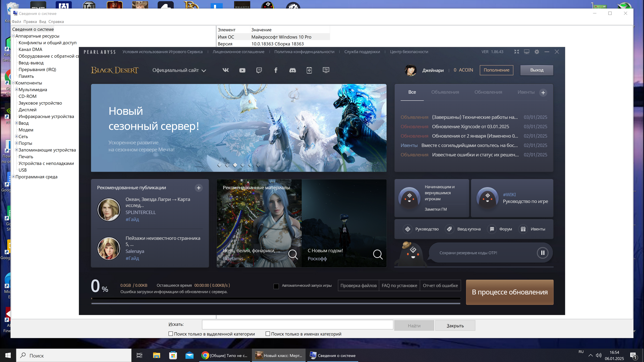The width and height of the screenshot is (644, 362).
Task: Open magnifier on С Новым годом image
Action: (x=378, y=255)
